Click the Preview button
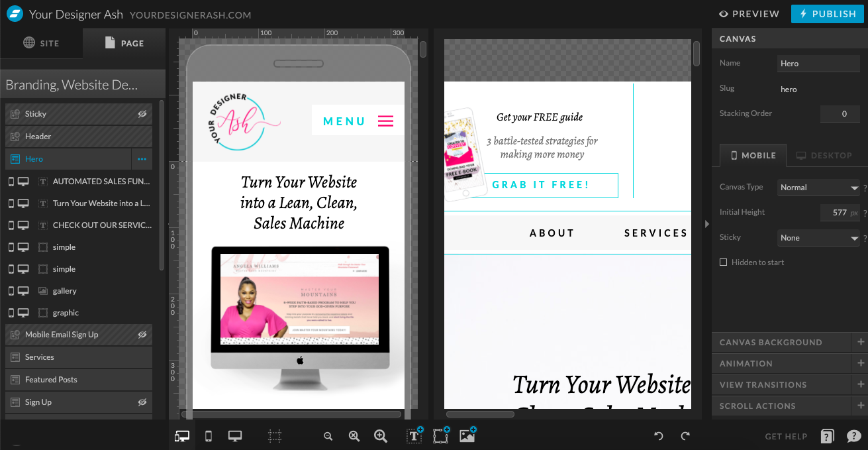The image size is (868, 450). coord(749,14)
